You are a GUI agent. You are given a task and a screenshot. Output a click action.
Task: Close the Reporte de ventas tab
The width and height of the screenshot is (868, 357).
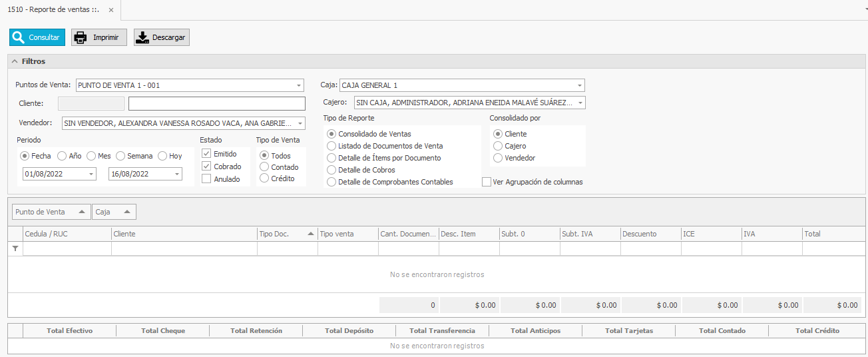point(111,10)
